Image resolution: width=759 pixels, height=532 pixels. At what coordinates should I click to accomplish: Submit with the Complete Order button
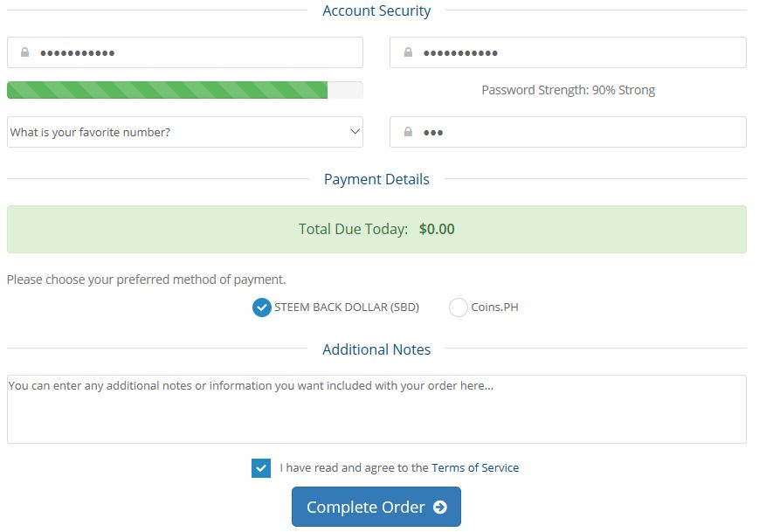(x=376, y=507)
